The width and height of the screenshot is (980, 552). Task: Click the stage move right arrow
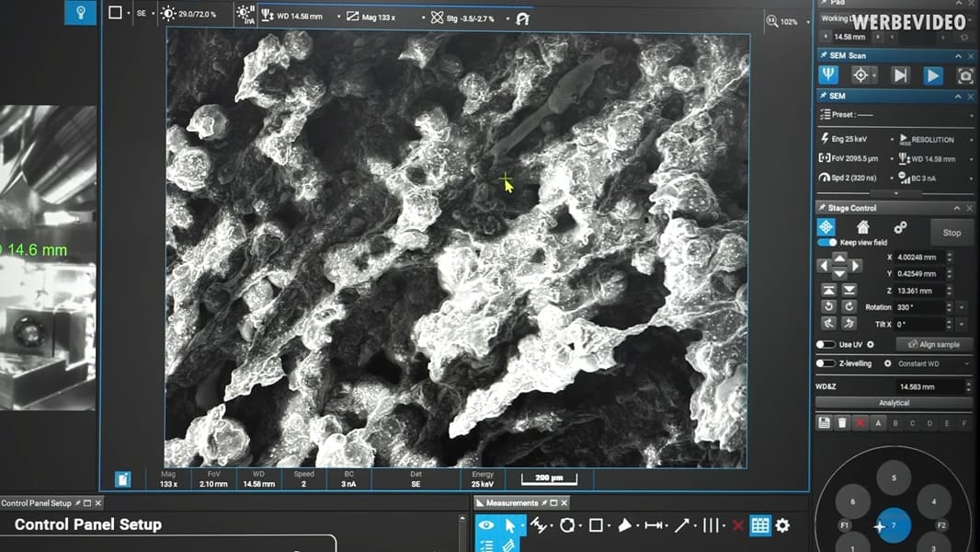click(x=855, y=266)
